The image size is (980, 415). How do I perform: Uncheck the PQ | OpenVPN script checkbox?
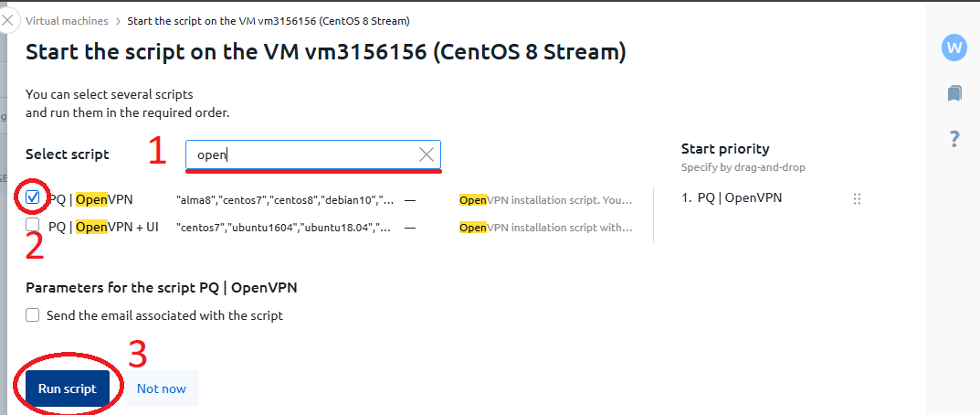(x=33, y=197)
